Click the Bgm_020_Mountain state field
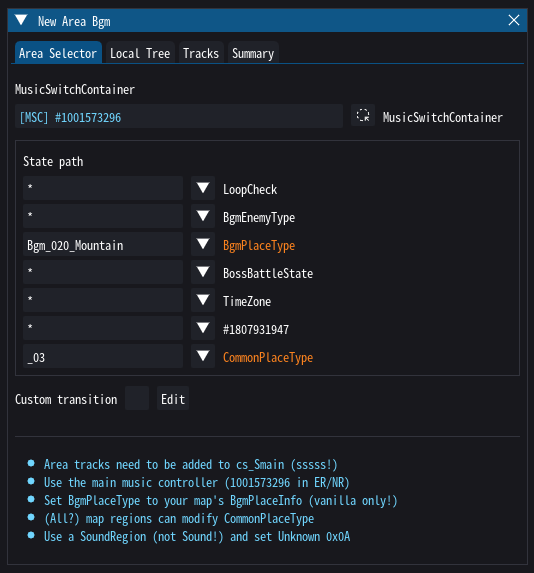534x573 pixels. (103, 244)
